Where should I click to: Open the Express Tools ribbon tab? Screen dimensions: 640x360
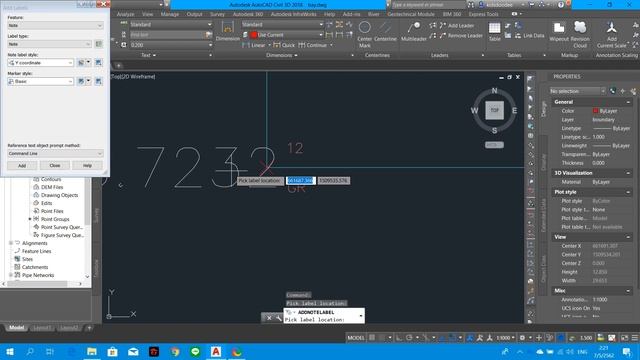point(483,14)
